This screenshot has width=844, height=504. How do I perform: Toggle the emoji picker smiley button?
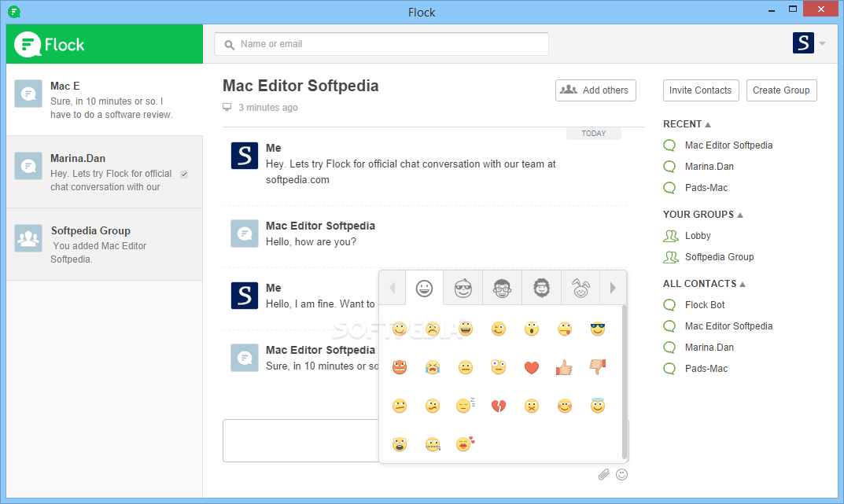[x=621, y=474]
